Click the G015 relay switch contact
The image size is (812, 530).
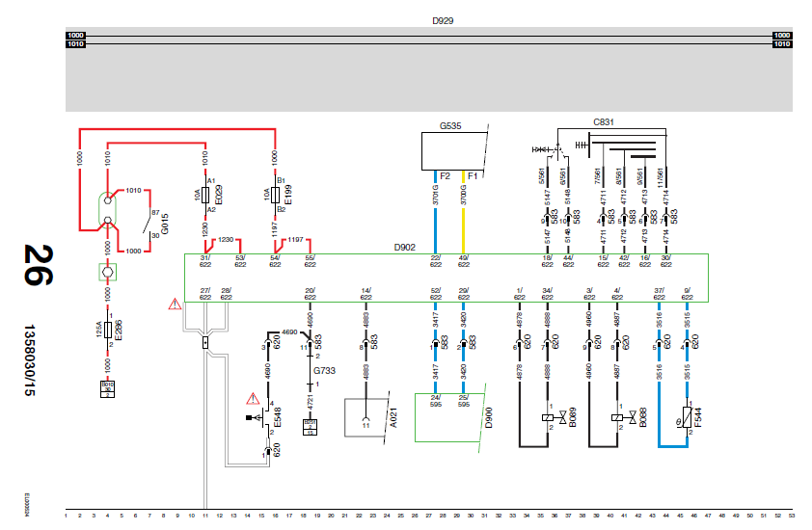click(x=147, y=224)
